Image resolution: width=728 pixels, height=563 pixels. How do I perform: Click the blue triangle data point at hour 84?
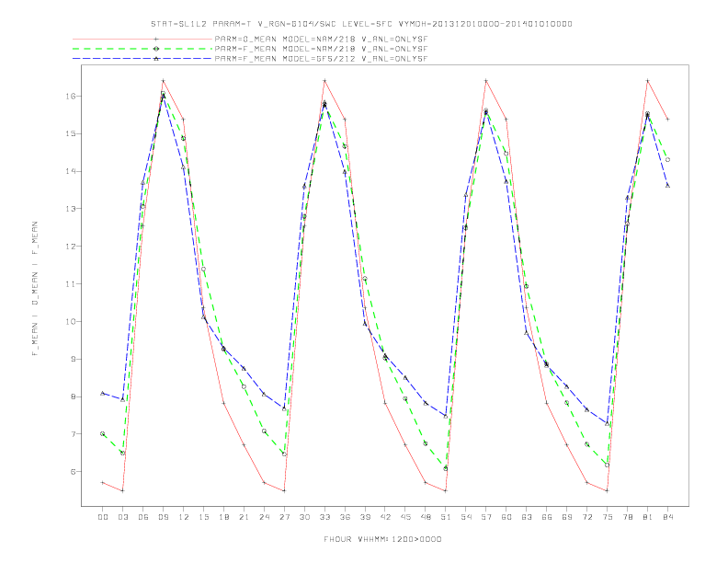(668, 185)
